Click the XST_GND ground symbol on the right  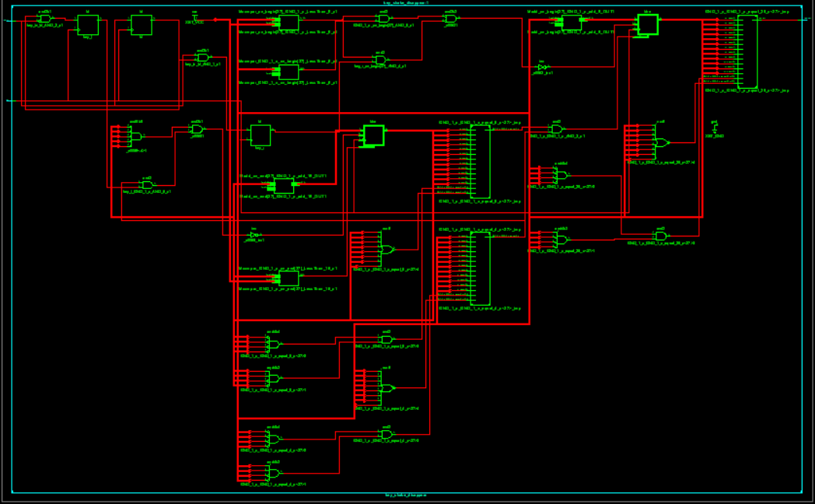pos(714,126)
